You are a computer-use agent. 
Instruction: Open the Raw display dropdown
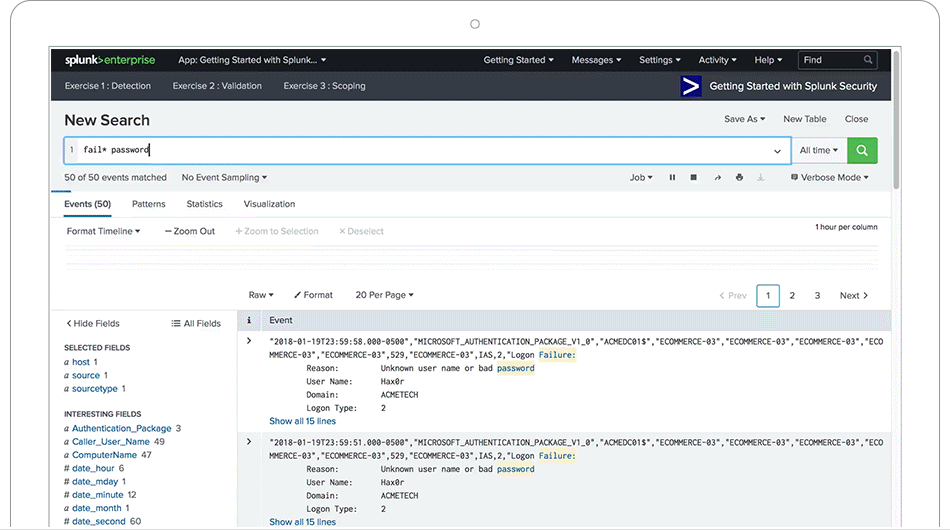(261, 295)
